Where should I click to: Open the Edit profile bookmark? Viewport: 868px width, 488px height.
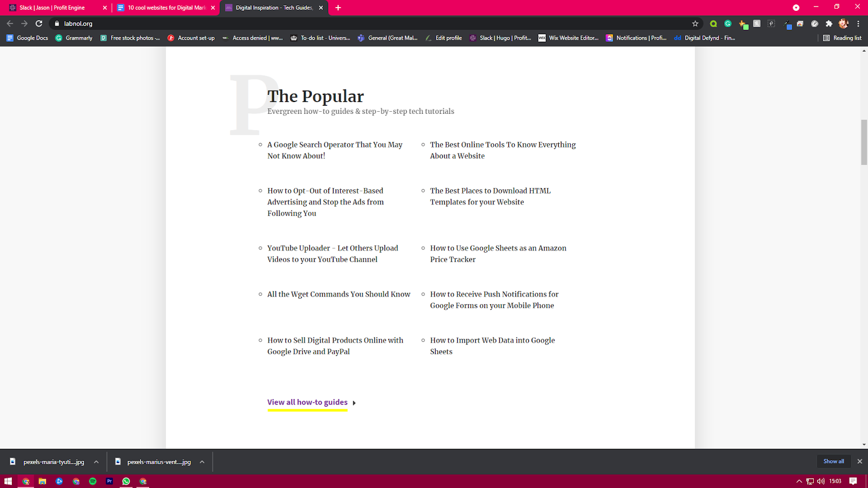pyautogui.click(x=444, y=38)
